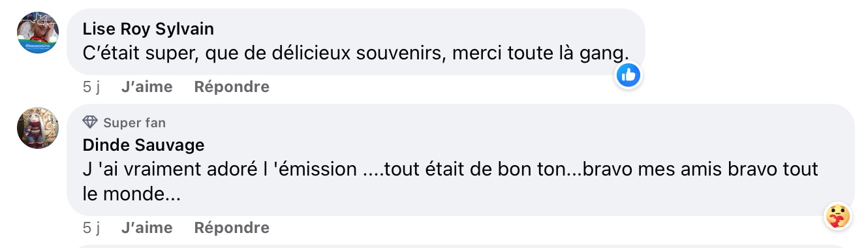Click the phrase "bravo mes amis bravo tout"
This screenshot has height=248, width=868.
(x=699, y=170)
